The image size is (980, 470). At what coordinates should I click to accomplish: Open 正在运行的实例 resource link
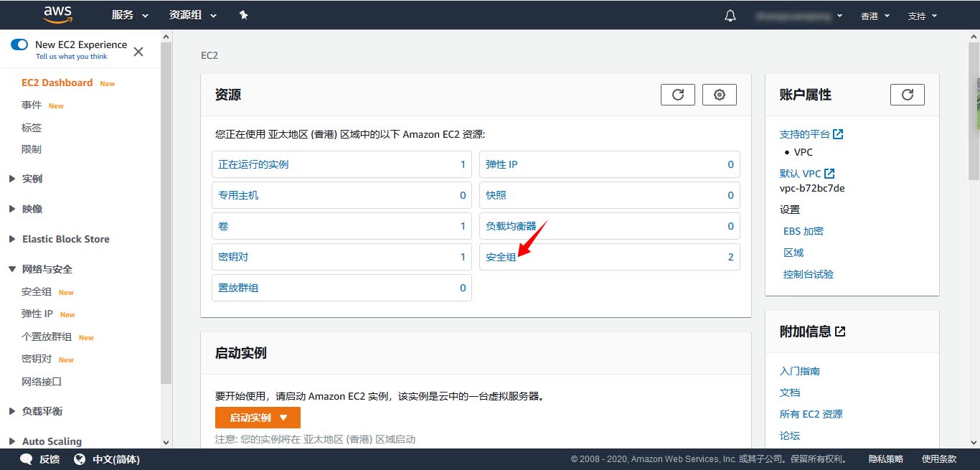coord(253,164)
